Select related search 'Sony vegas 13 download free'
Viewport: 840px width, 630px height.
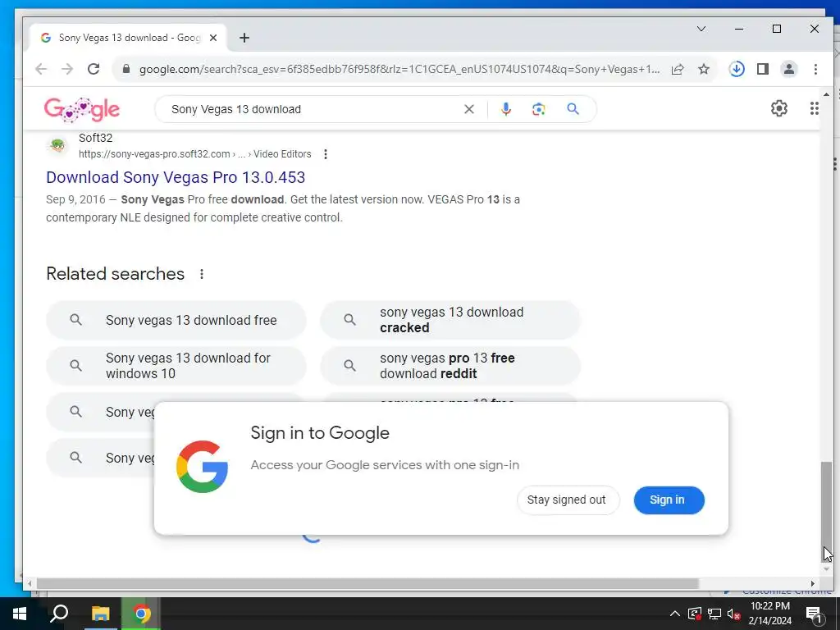(x=176, y=320)
